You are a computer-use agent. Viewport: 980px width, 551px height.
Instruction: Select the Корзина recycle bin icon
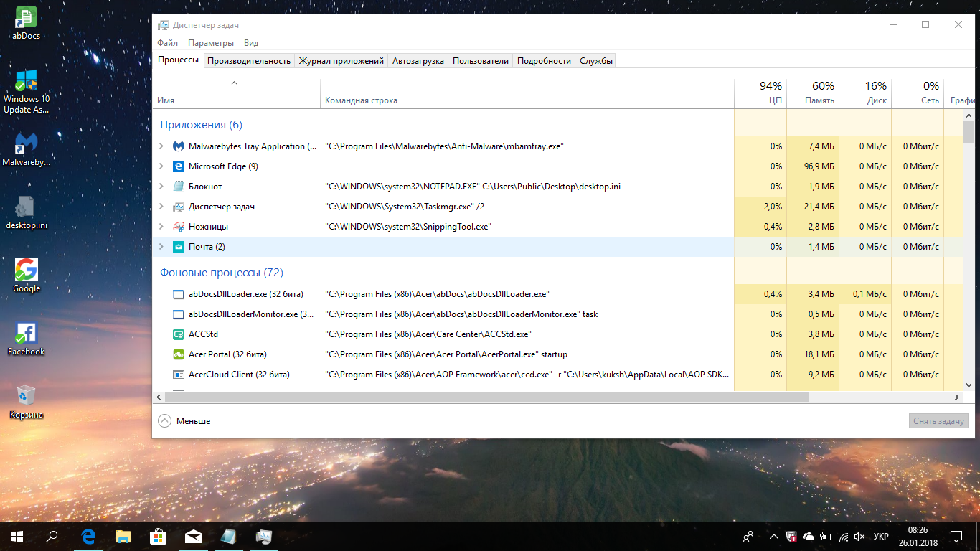point(27,402)
